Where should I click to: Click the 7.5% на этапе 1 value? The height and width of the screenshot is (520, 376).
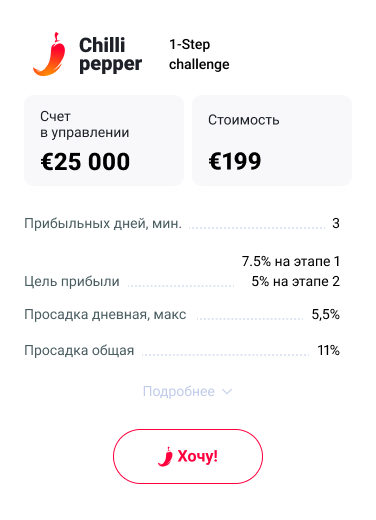(x=291, y=261)
